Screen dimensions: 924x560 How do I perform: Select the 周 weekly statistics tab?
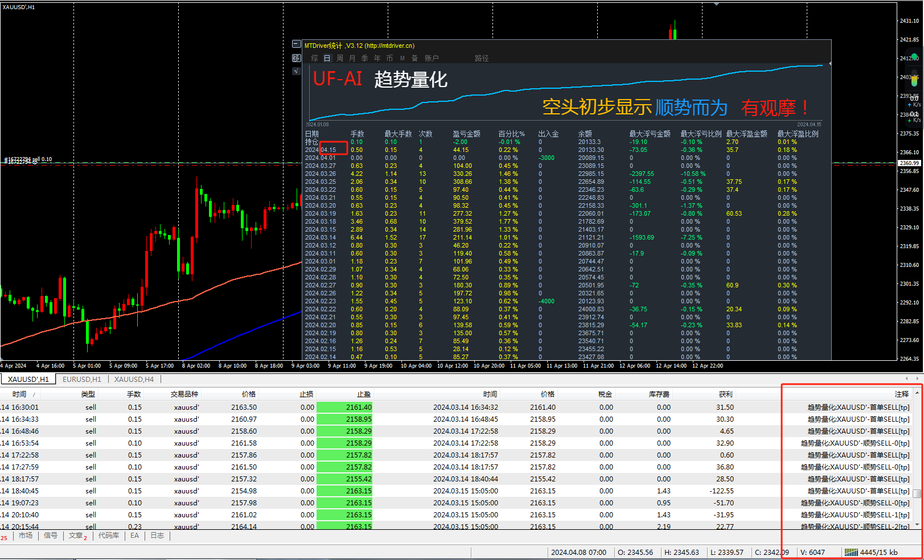[340, 58]
